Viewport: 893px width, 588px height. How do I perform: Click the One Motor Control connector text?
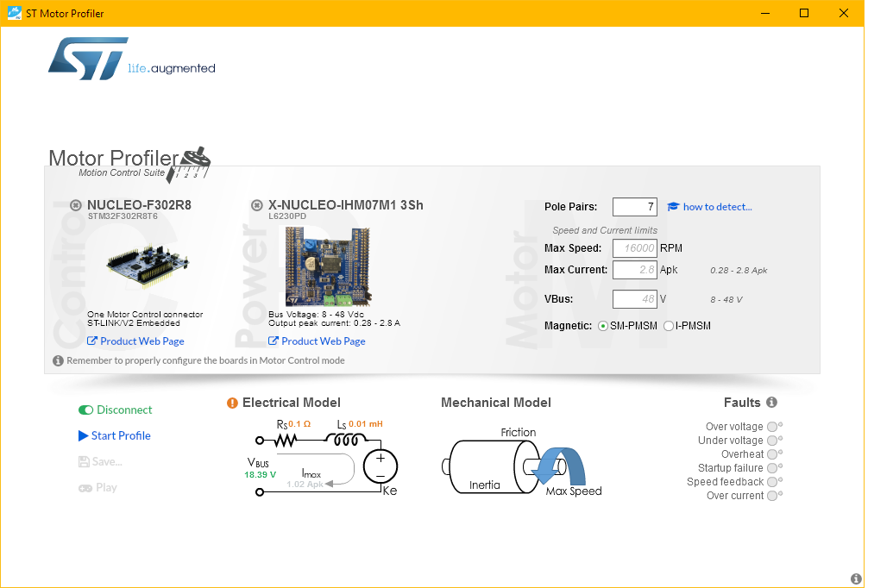(x=145, y=314)
